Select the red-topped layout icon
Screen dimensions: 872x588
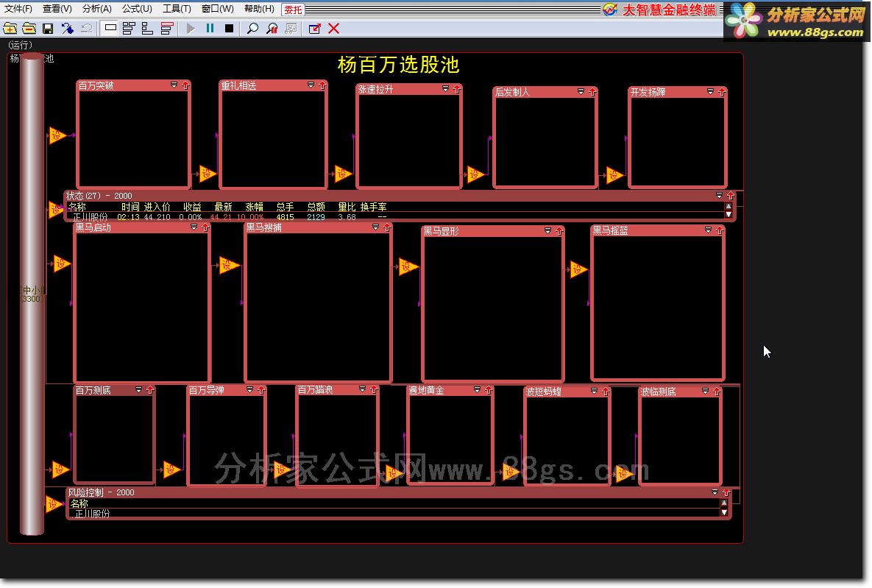click(x=167, y=29)
